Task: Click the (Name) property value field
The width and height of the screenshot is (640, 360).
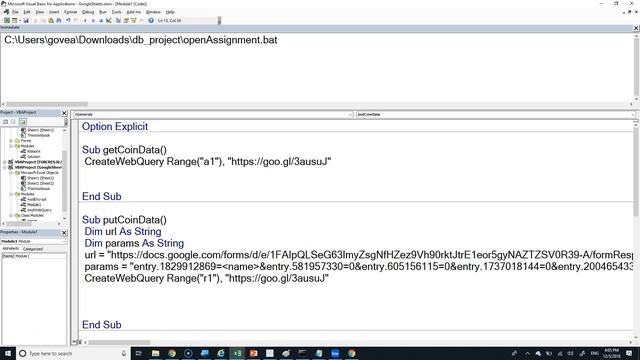Action: point(40,256)
